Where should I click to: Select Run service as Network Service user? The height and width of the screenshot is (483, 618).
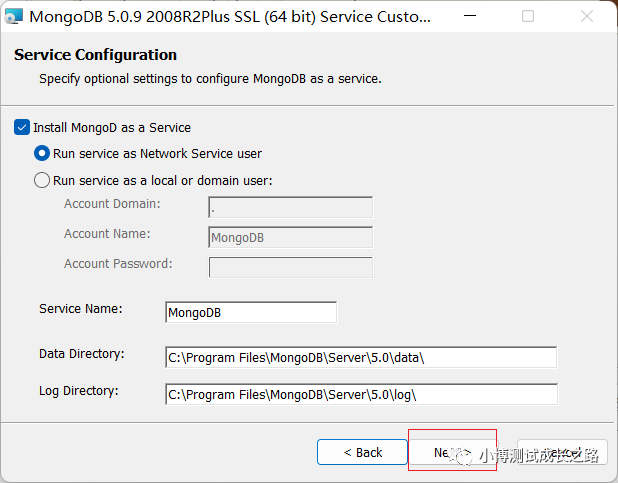coord(42,153)
